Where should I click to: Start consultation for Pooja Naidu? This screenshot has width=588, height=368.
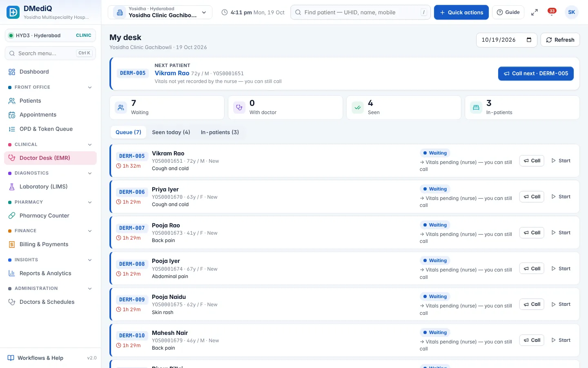click(561, 304)
